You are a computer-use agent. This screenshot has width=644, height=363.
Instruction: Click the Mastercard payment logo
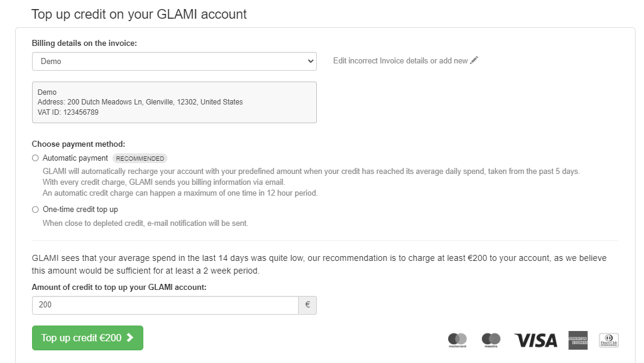457,340
